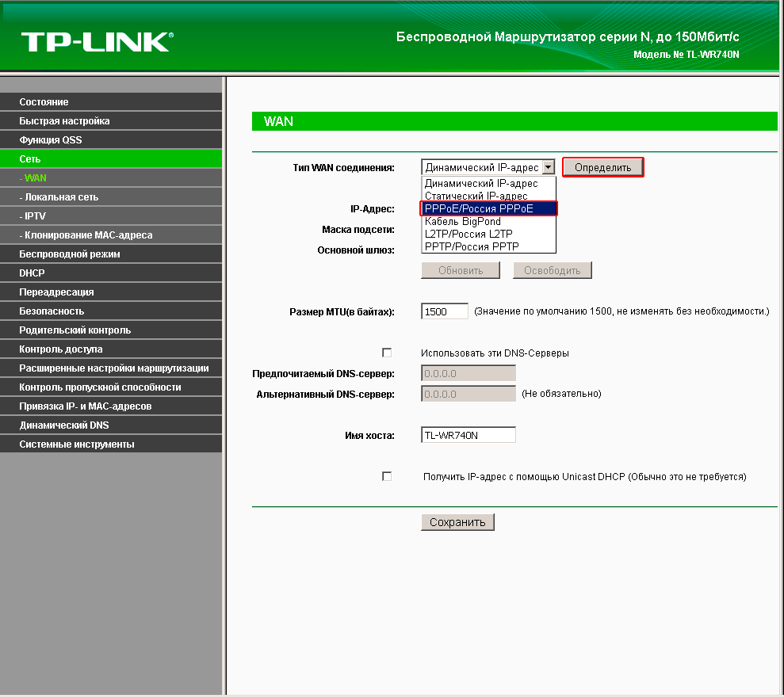Viewport: 784px width, 698px height.
Task: Click the Модель № TL-WR740N text
Action: [686, 55]
